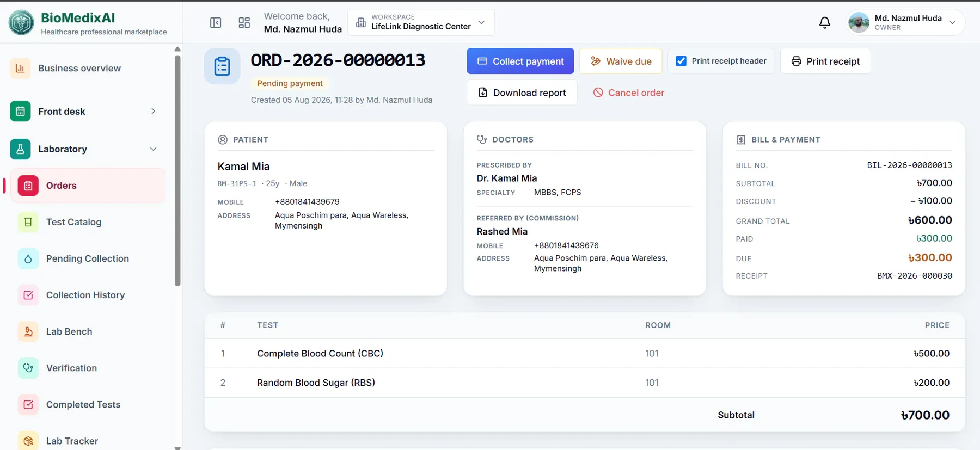980x450 pixels.
Task: Click the grand total ৳600.00
Action: (x=930, y=220)
